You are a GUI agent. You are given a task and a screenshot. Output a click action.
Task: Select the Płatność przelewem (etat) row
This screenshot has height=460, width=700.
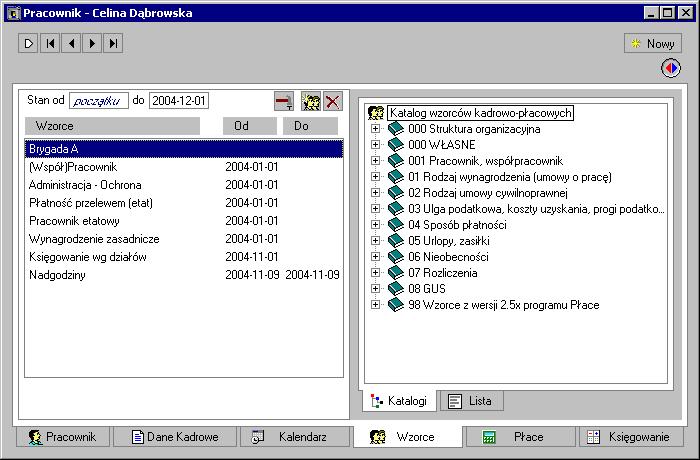[184, 203]
